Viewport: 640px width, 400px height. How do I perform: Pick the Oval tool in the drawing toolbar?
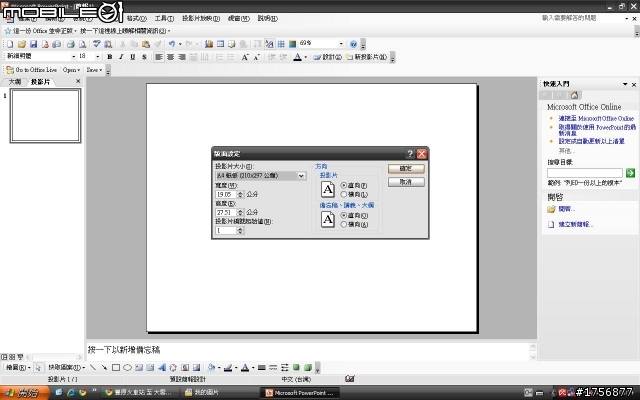[x=127, y=368]
